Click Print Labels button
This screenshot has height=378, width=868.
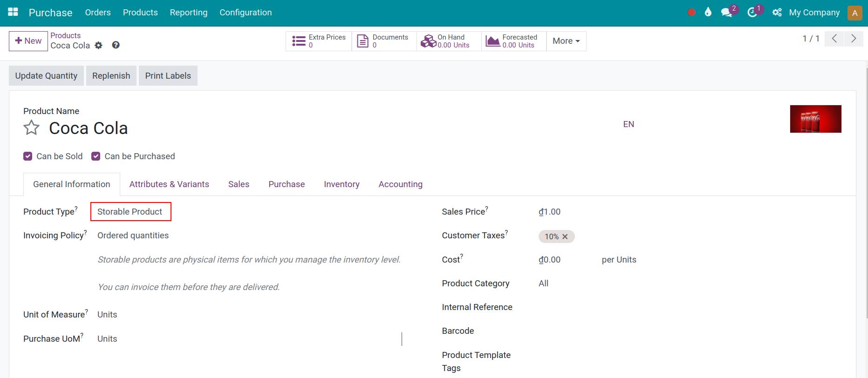click(168, 76)
